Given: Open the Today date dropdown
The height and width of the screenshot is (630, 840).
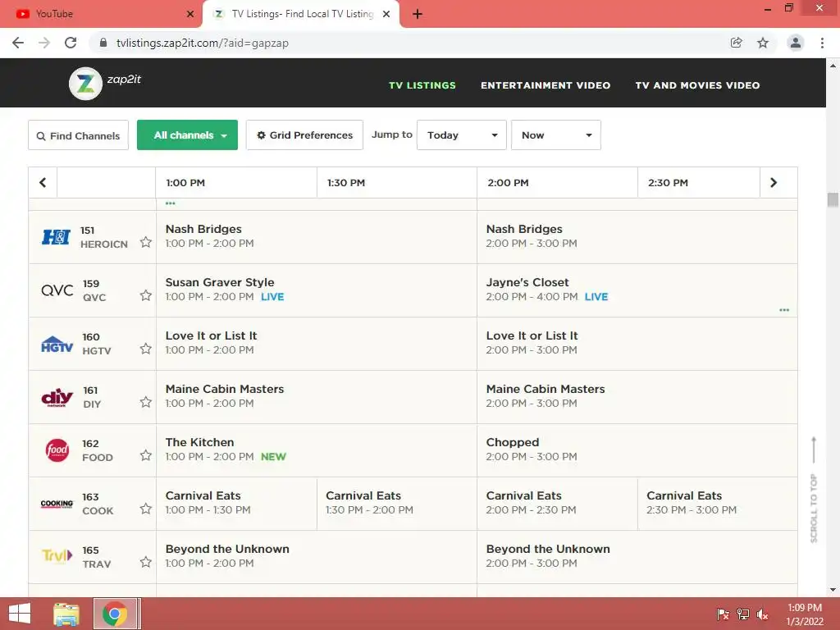Looking at the screenshot, I should (x=462, y=135).
